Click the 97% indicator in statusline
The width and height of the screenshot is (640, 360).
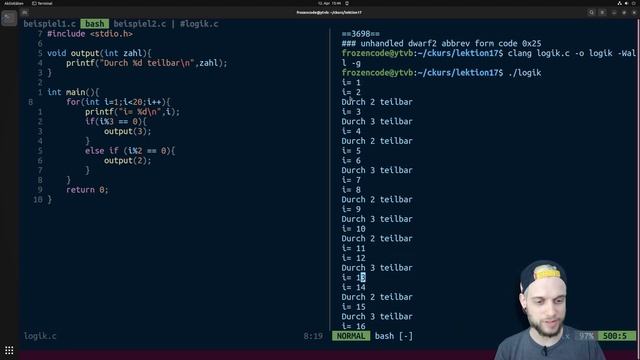[x=586, y=336]
